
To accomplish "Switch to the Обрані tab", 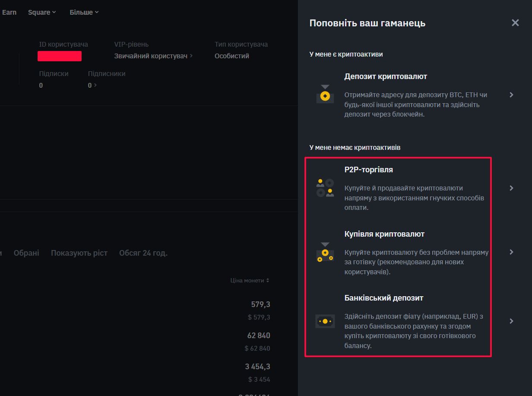I will [x=26, y=253].
